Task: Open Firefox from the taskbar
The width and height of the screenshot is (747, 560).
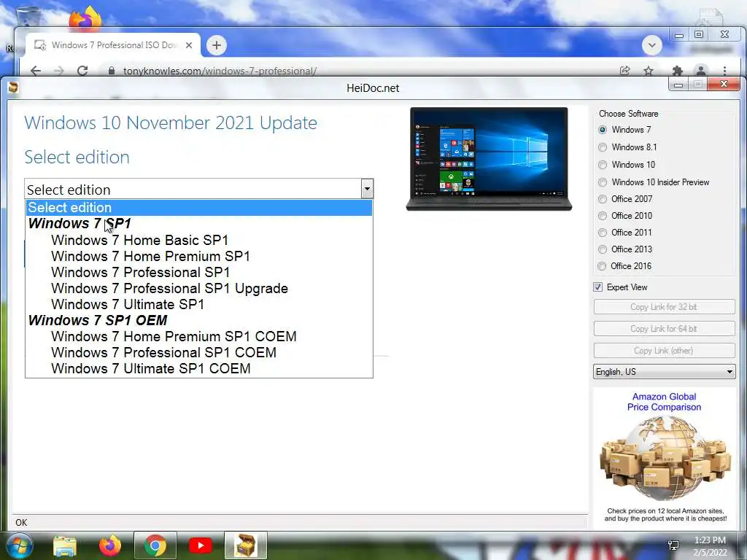Action: [x=110, y=546]
